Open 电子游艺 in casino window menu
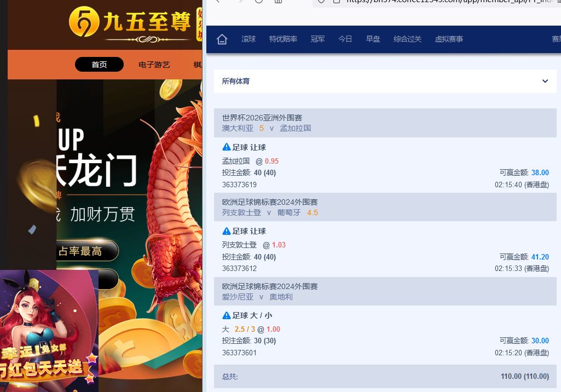 click(154, 65)
